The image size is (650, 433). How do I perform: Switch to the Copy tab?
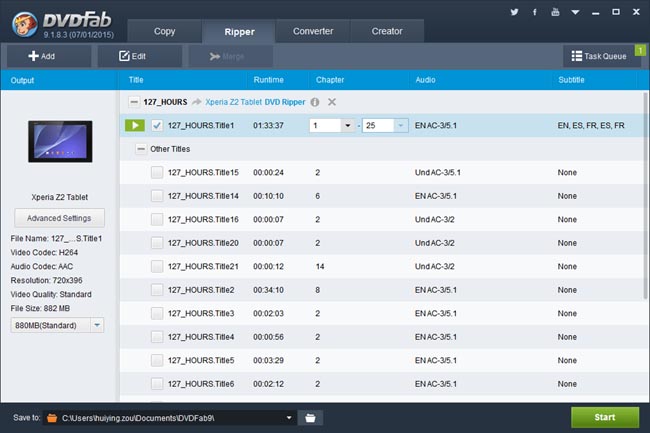tap(165, 31)
